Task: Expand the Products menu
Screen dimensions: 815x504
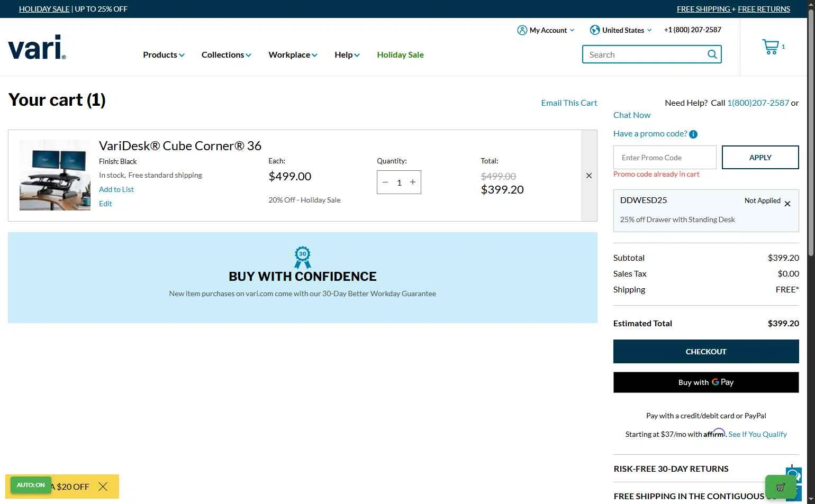Action: (164, 54)
